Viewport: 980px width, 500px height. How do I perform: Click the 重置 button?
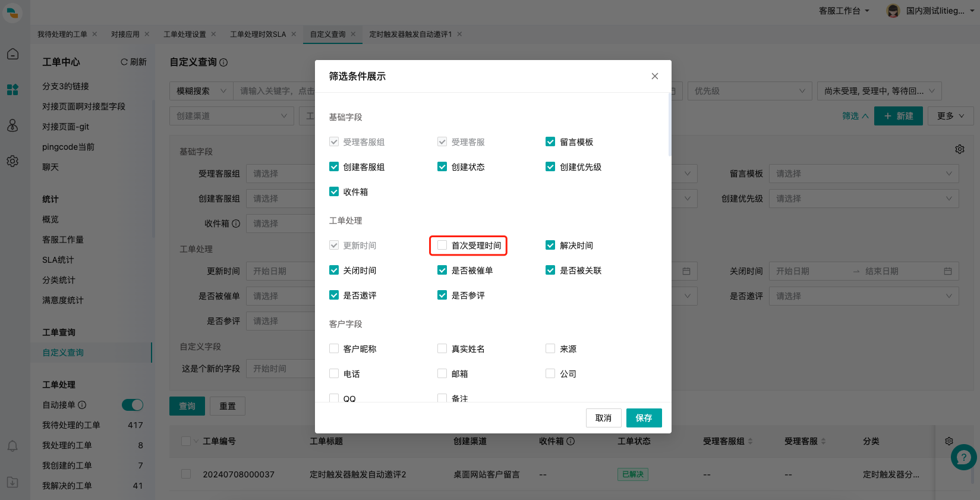pos(228,406)
